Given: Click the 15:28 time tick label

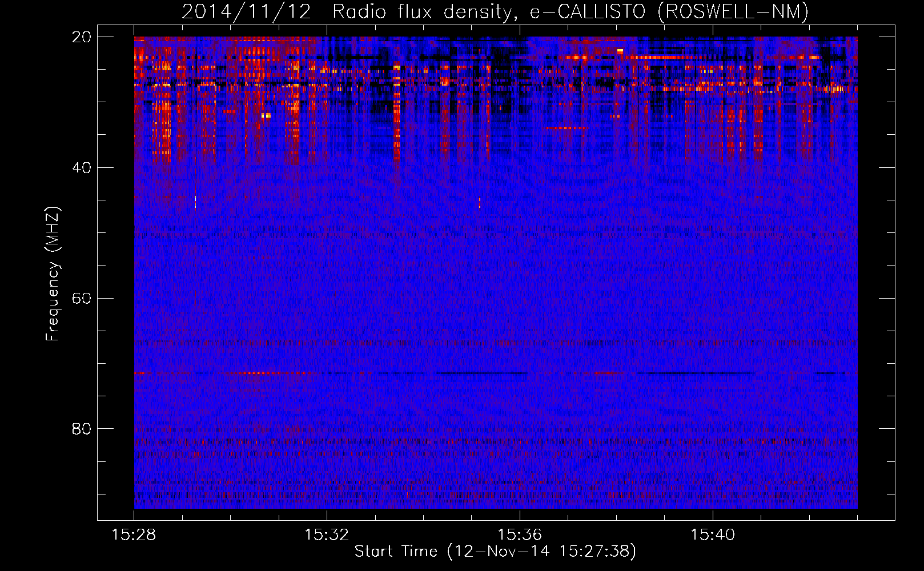Looking at the screenshot, I should (x=134, y=535).
